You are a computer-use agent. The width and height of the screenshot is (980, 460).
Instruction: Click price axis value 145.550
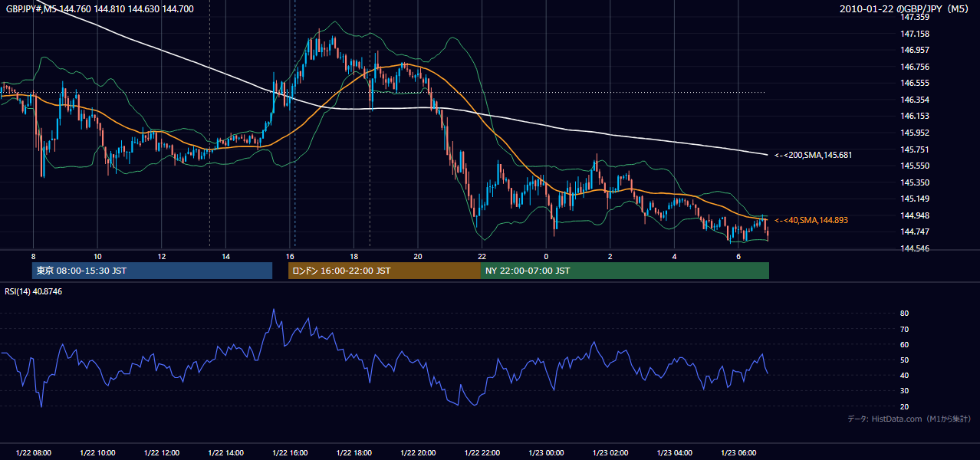click(915, 166)
